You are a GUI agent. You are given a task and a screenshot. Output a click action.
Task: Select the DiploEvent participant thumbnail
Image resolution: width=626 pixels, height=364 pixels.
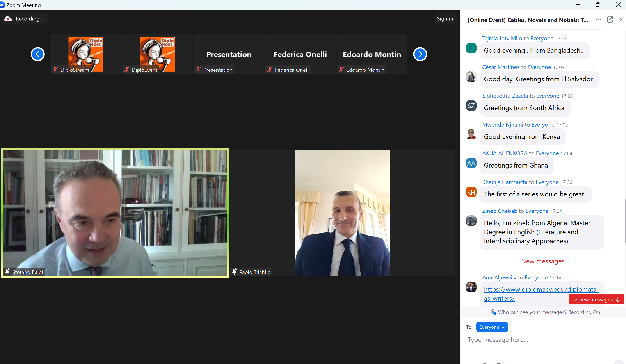click(157, 54)
